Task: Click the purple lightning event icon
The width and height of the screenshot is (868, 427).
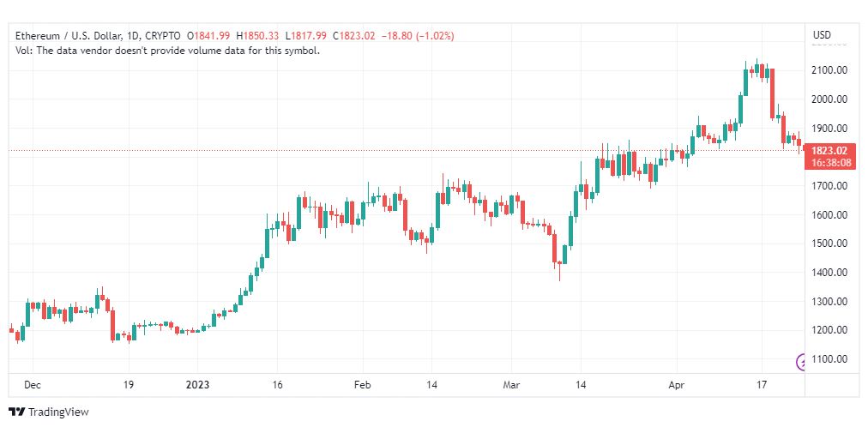Action: [800, 363]
